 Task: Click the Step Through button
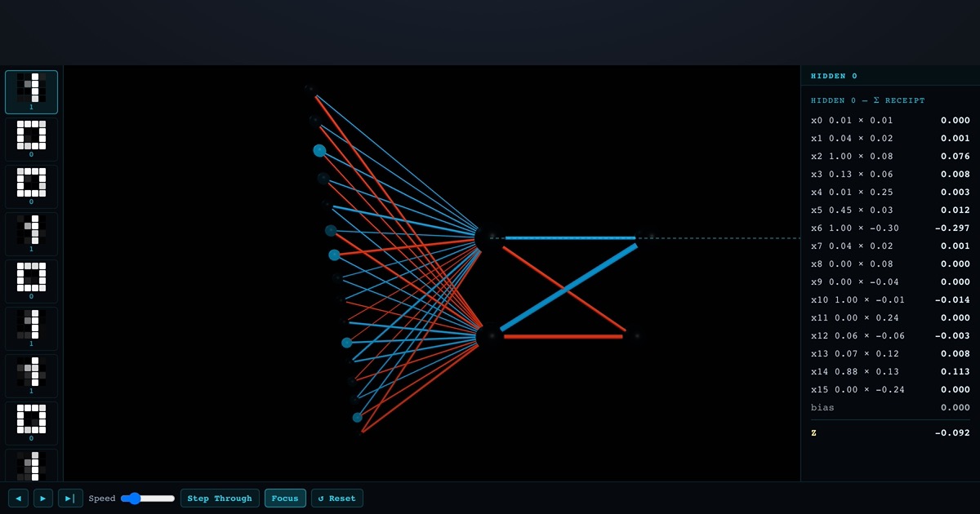(x=220, y=498)
